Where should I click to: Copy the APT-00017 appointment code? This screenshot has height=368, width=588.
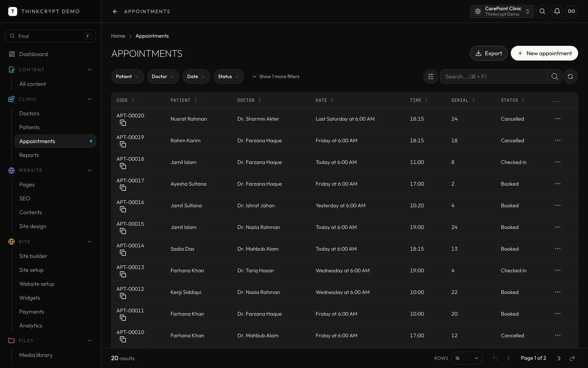click(123, 188)
